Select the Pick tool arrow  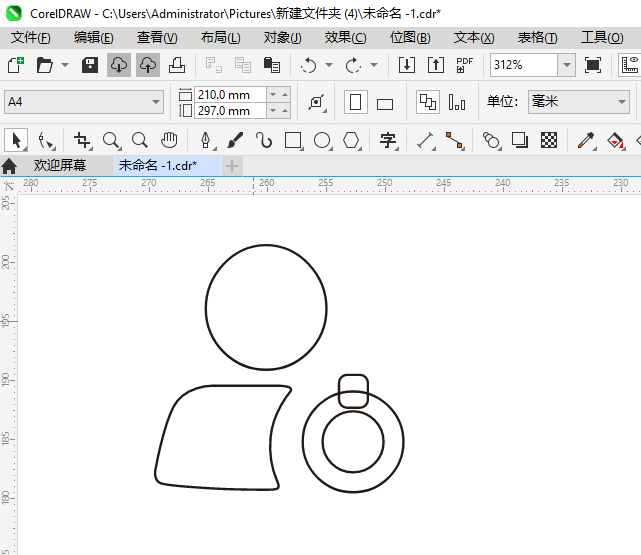(x=16, y=140)
